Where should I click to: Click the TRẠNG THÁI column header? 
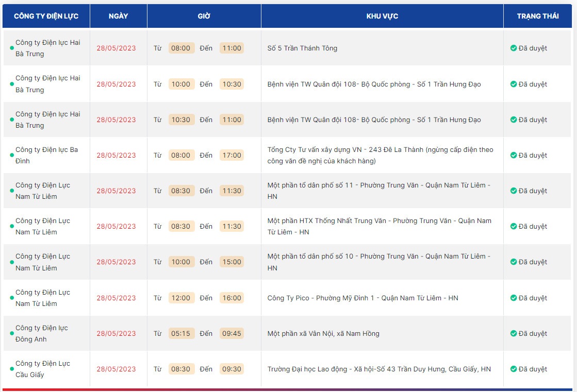coord(538,16)
